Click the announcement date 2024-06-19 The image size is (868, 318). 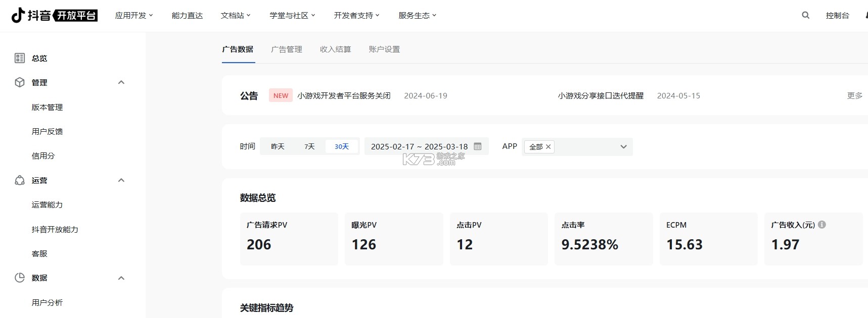[426, 95]
